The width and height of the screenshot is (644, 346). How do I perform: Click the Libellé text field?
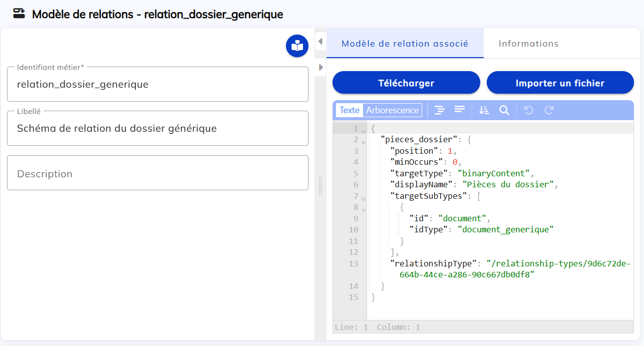pyautogui.click(x=157, y=129)
